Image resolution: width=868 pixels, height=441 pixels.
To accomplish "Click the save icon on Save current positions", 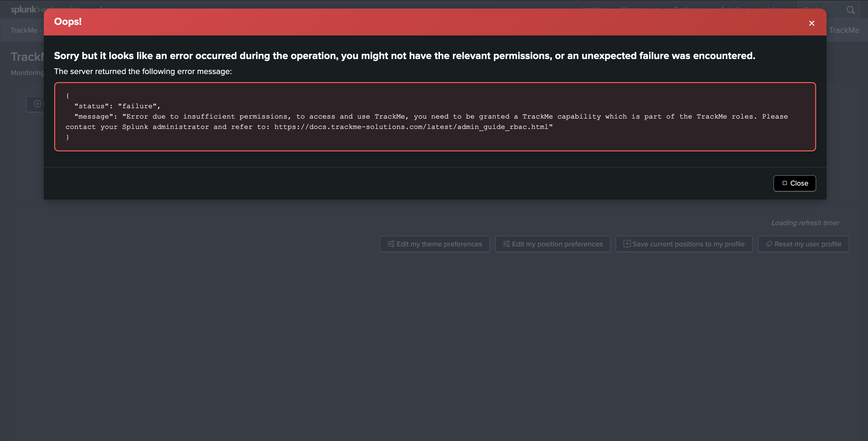I will [x=627, y=243].
